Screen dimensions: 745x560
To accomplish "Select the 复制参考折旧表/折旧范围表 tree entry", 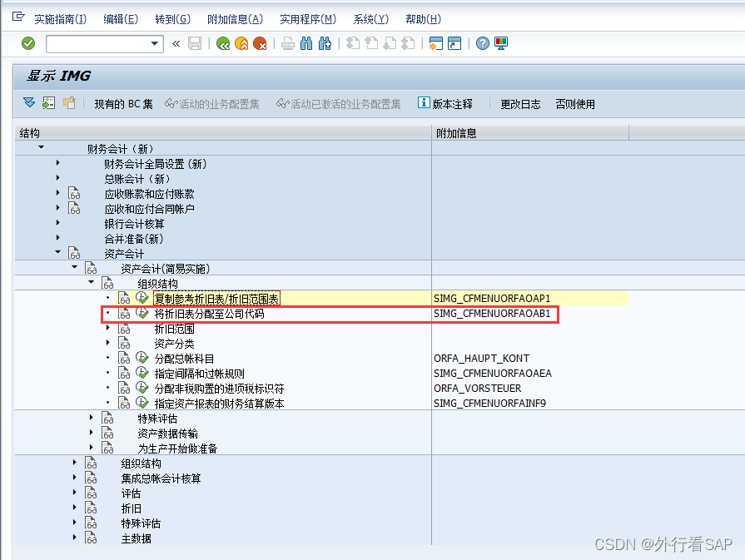I will tap(216, 298).
